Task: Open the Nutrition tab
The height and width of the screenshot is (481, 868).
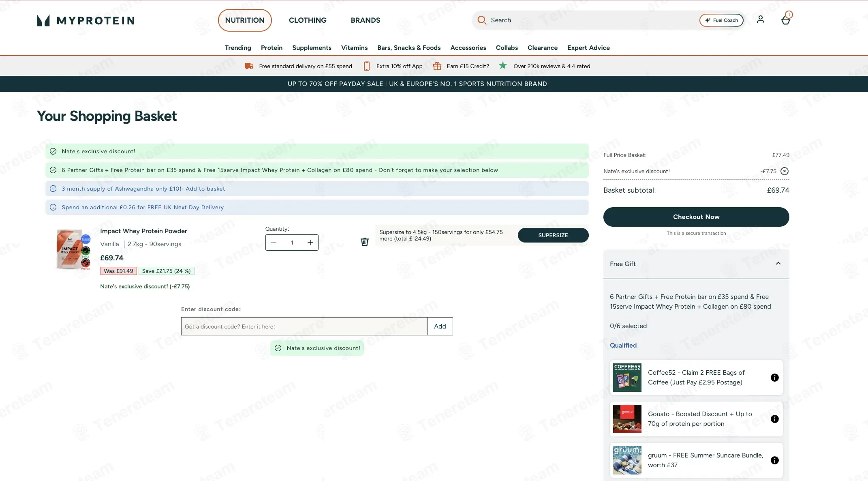Action: 245,20
